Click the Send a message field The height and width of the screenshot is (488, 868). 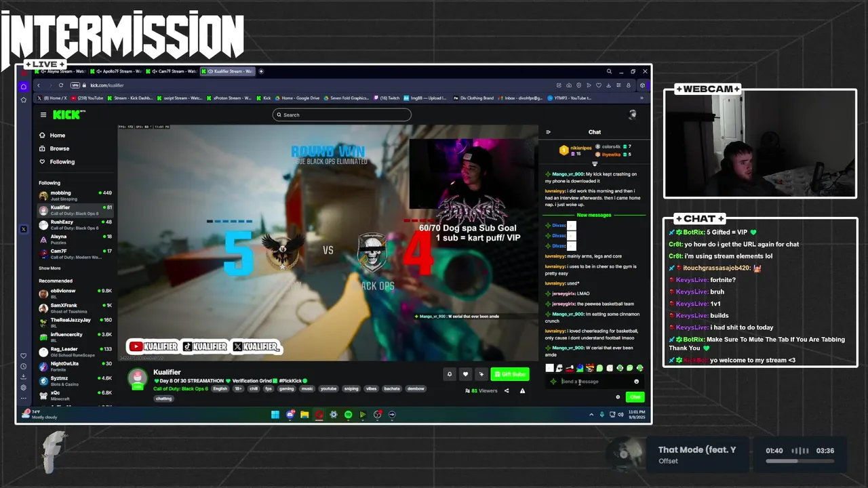pyautogui.click(x=595, y=382)
